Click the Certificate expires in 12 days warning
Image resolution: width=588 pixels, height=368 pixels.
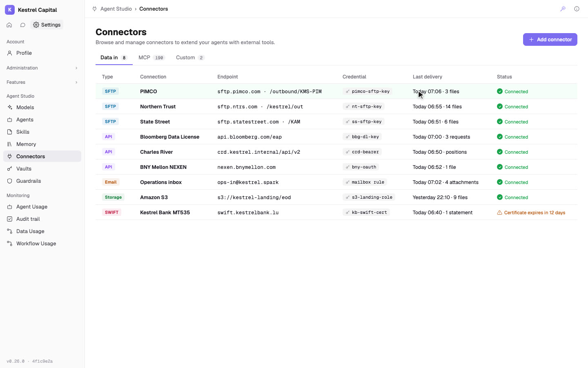(531, 213)
